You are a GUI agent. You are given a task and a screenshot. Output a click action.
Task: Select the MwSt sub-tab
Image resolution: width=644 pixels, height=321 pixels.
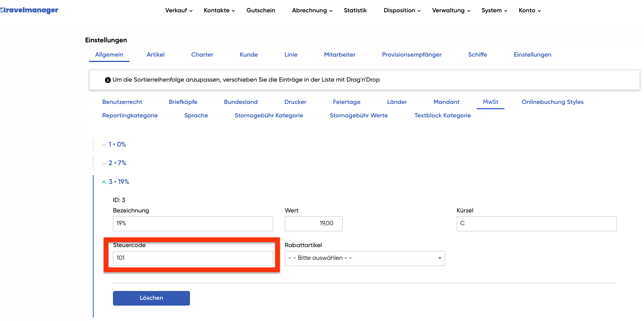491,102
